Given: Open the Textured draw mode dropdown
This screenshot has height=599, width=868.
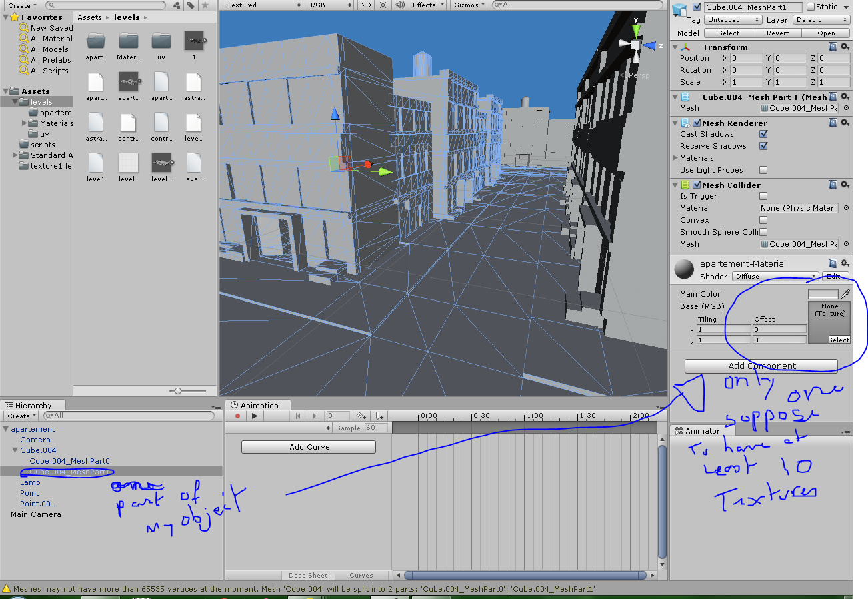Looking at the screenshot, I should click(262, 5).
